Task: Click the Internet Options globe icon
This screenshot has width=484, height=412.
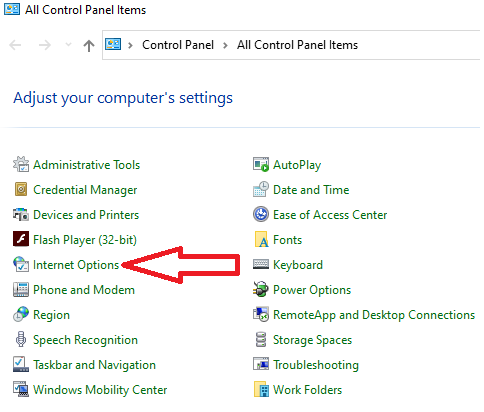Action: pos(21,264)
